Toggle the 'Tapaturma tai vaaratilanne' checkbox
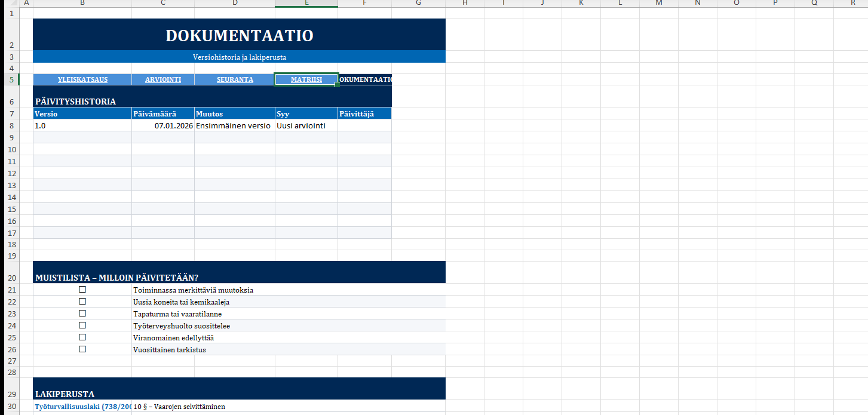 [x=82, y=313]
